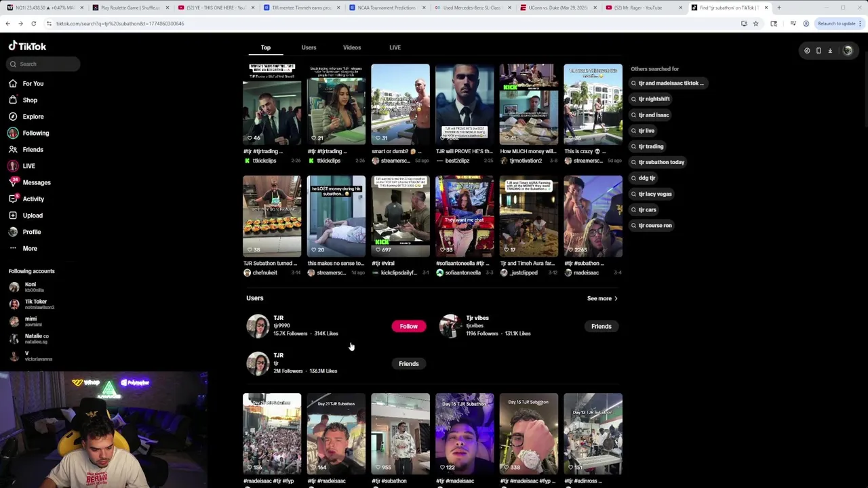The image size is (868, 488).
Task: Switch to Used Mercedes-Benz SL-Class tab
Action: tap(471, 7)
